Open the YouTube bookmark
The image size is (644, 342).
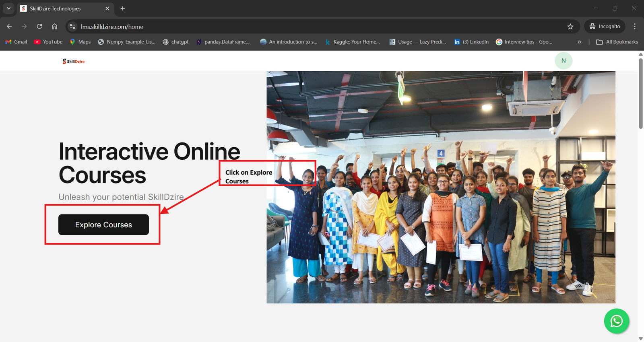(x=48, y=42)
